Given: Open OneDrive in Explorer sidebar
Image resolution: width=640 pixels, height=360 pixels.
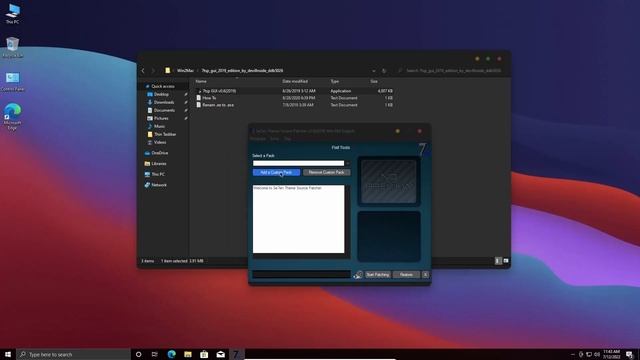Looking at the screenshot, I should [160, 153].
